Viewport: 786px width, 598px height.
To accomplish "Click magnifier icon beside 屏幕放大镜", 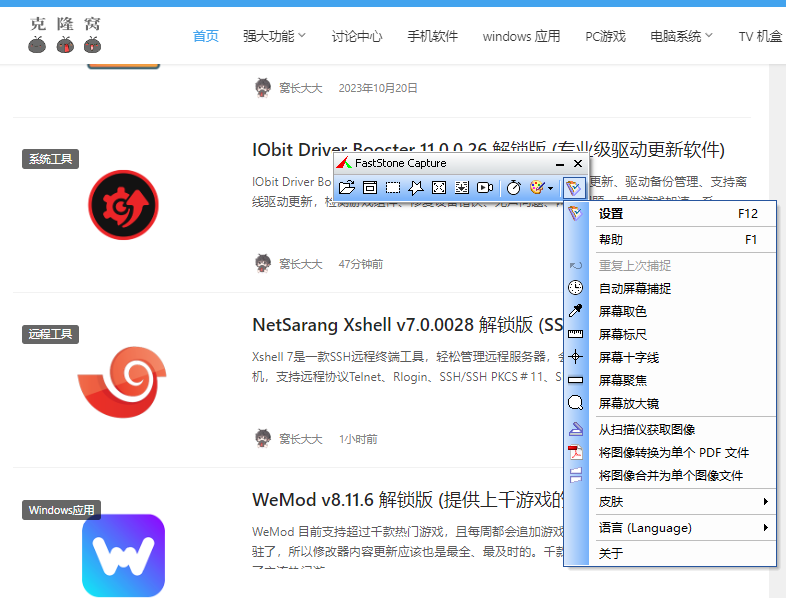I will (575, 403).
